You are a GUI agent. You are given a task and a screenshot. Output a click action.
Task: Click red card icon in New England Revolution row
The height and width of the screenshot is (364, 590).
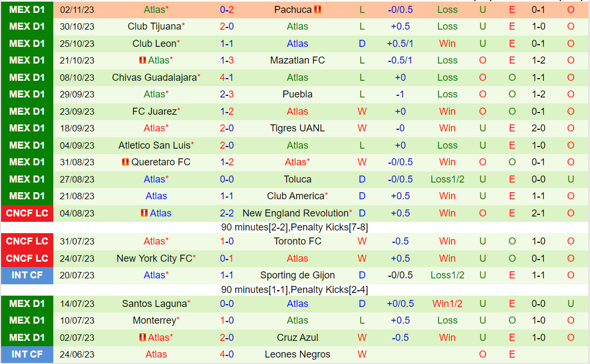144,213
